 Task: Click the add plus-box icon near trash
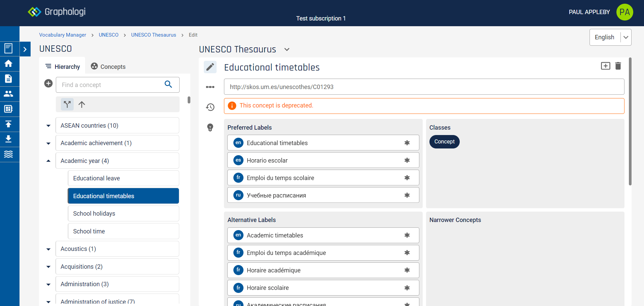click(605, 66)
